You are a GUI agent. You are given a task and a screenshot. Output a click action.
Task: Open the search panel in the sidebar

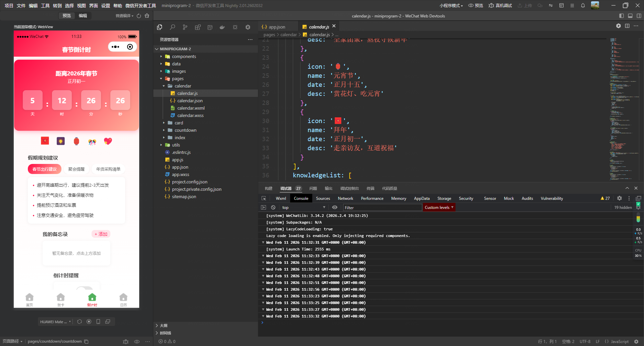click(x=172, y=27)
